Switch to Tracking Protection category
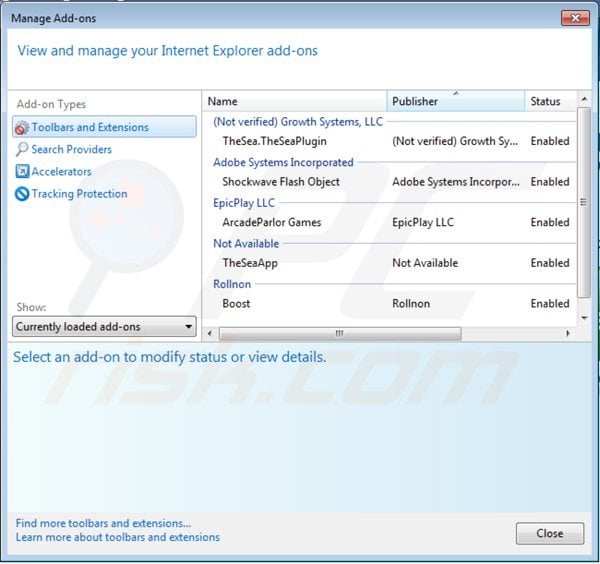This screenshot has height=564, width=600. pos(71,194)
